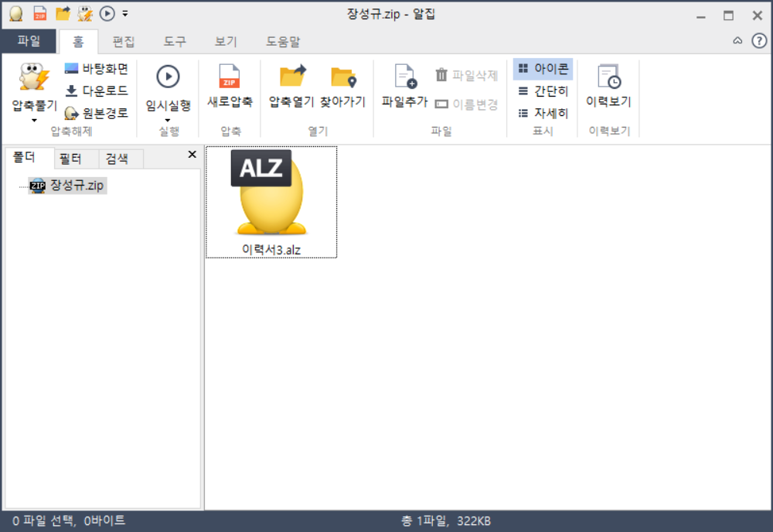Extract to 다운로드 folder

click(96, 90)
